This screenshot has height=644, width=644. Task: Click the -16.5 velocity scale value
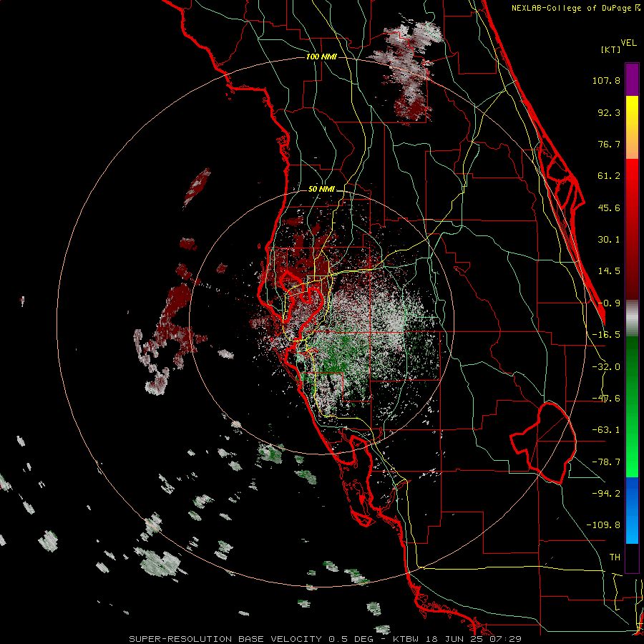(x=606, y=335)
